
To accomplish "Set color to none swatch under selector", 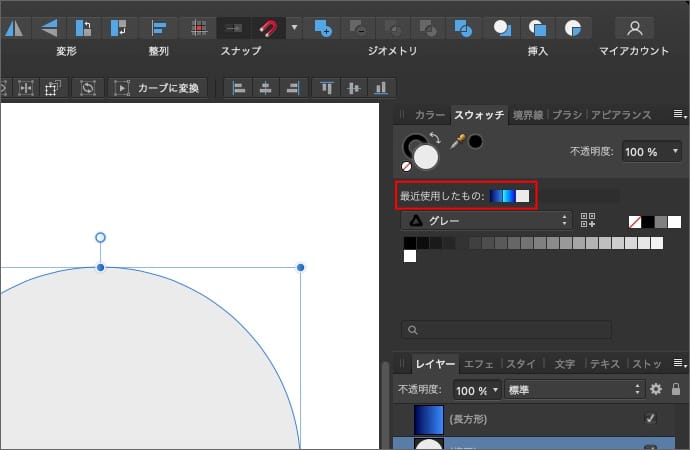I will pyautogui.click(x=406, y=167).
